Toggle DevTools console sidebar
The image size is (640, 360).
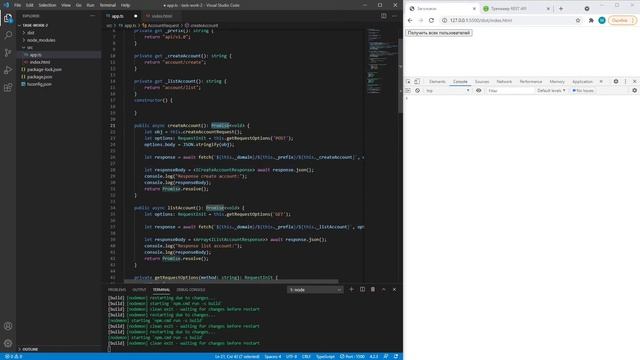[408, 91]
